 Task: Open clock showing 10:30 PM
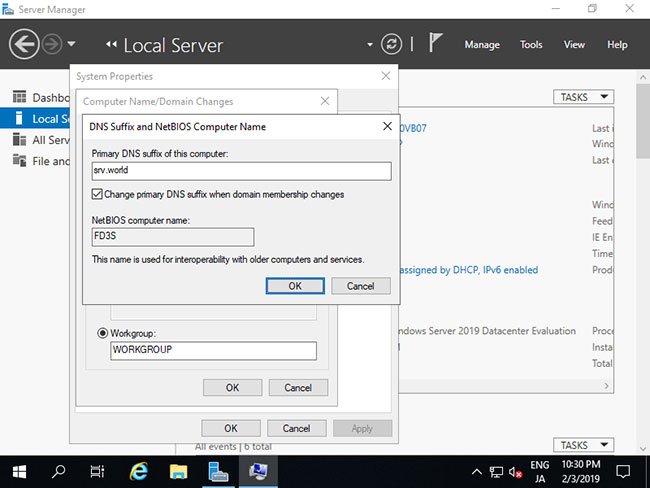tap(581, 471)
